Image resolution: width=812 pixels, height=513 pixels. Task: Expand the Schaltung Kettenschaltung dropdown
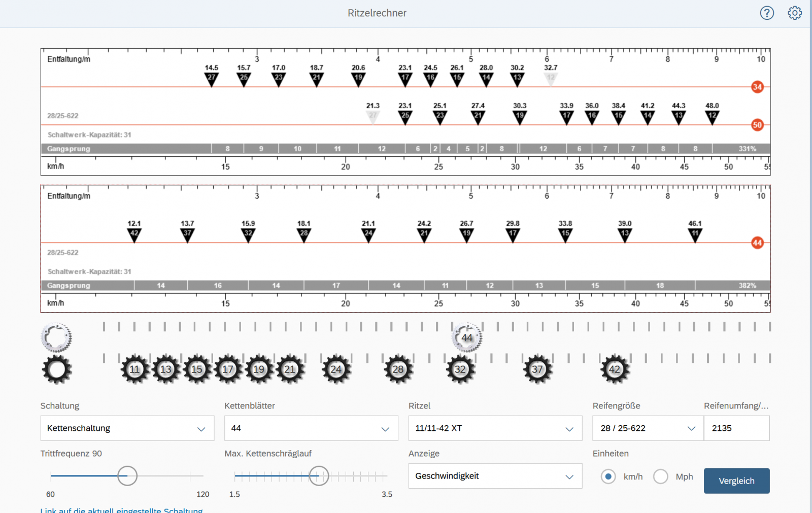tap(127, 428)
